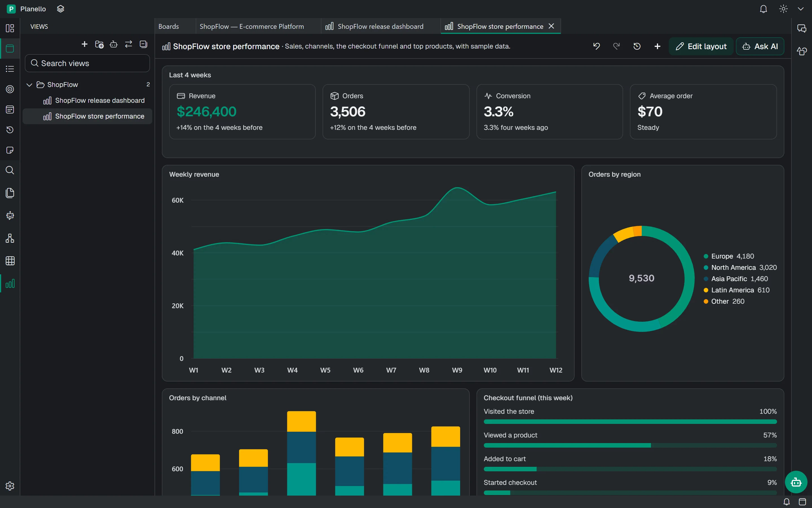Open the target goals icon in the sidebar
812x508 pixels.
pyautogui.click(x=10, y=89)
